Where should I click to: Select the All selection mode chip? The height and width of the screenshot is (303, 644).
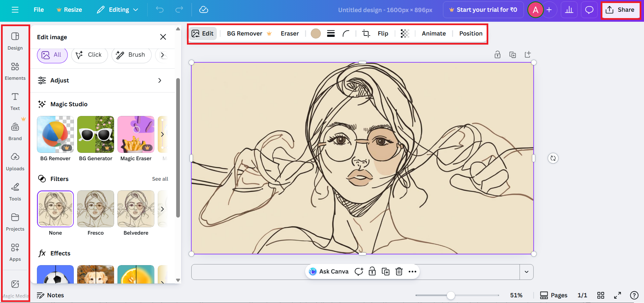coord(52,55)
